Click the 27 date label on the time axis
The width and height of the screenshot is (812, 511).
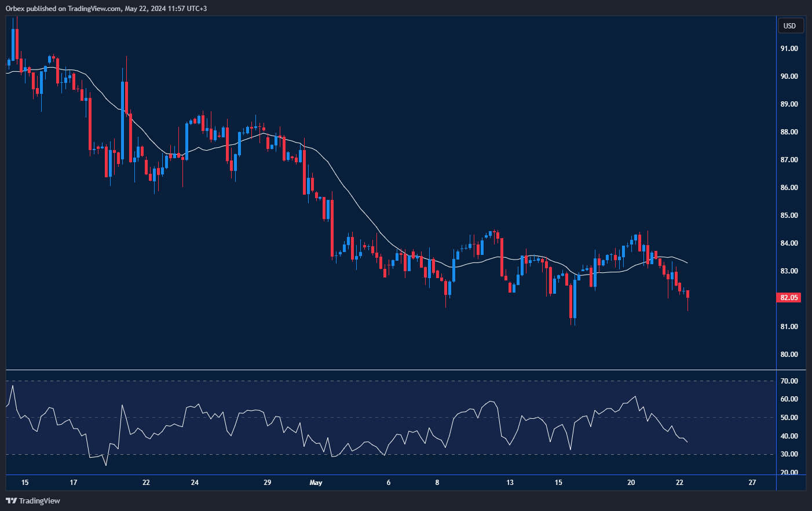coord(753,482)
